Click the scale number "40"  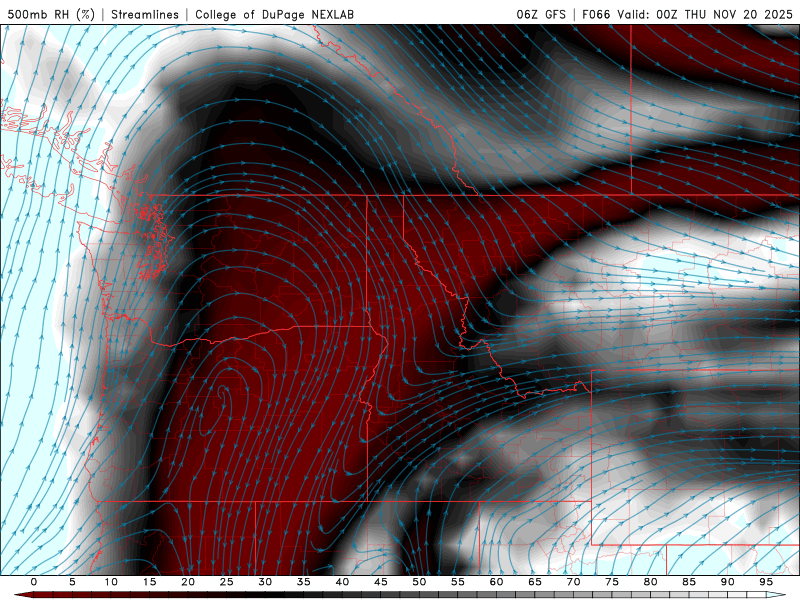click(x=342, y=582)
